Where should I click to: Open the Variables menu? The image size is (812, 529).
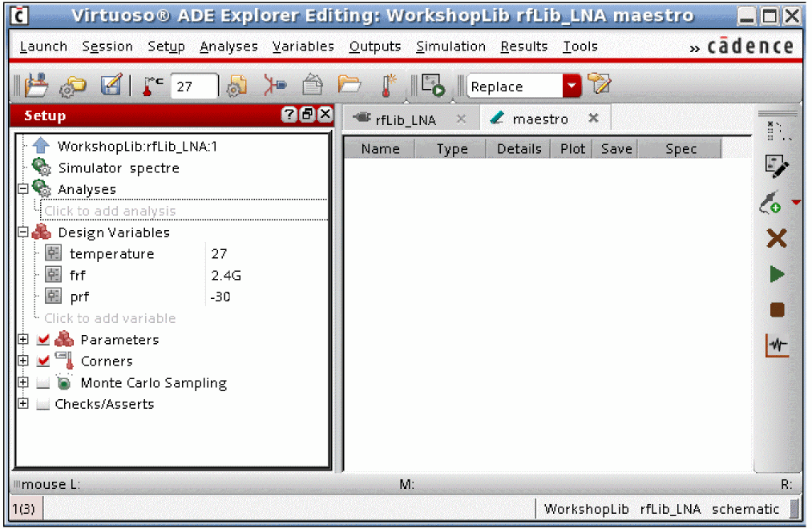click(x=304, y=46)
